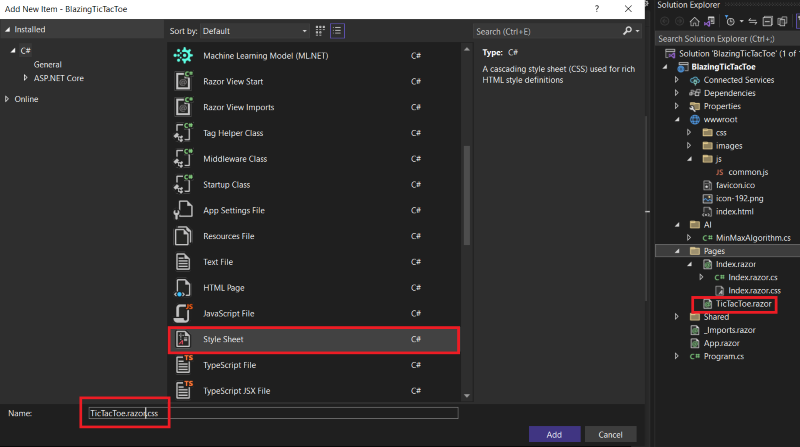Collapse the Installed templates section
Viewport: 800px width, 447px height.
[8, 30]
